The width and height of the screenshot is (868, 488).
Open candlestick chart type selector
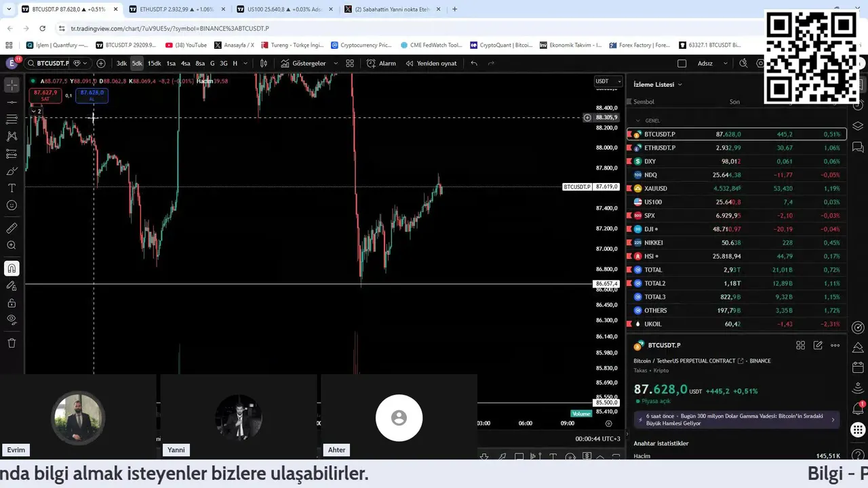(x=264, y=63)
